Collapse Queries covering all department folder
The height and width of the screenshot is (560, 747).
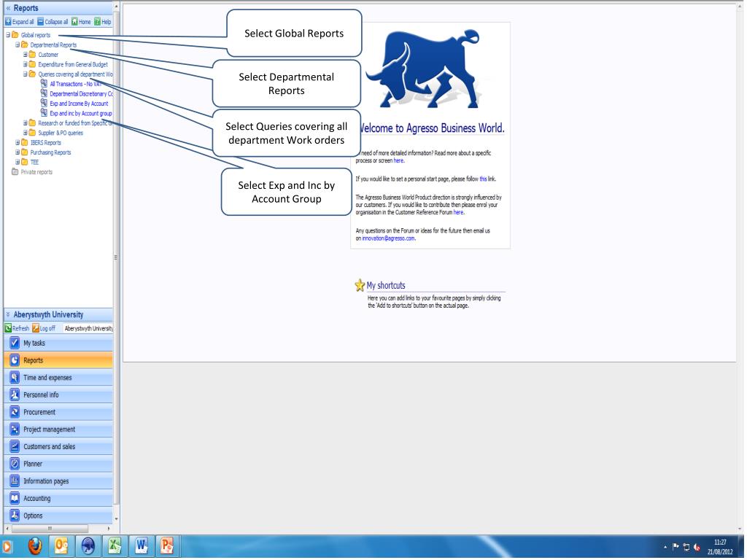26,74
